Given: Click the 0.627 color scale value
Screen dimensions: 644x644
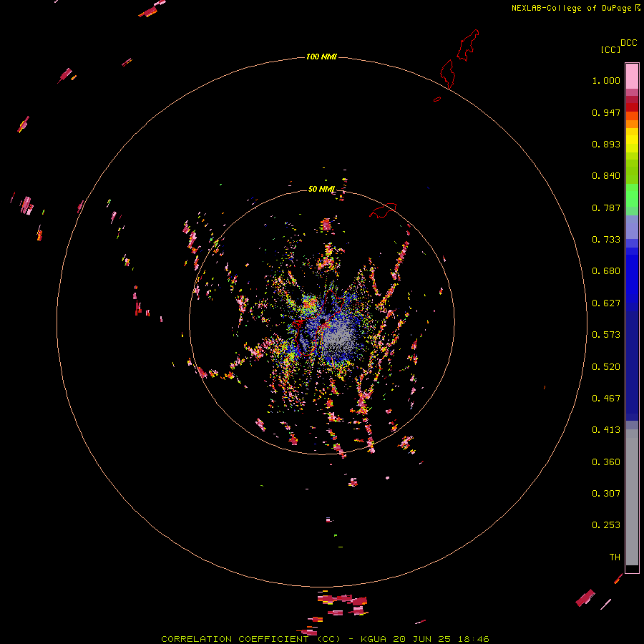Looking at the screenshot, I should coord(606,303).
